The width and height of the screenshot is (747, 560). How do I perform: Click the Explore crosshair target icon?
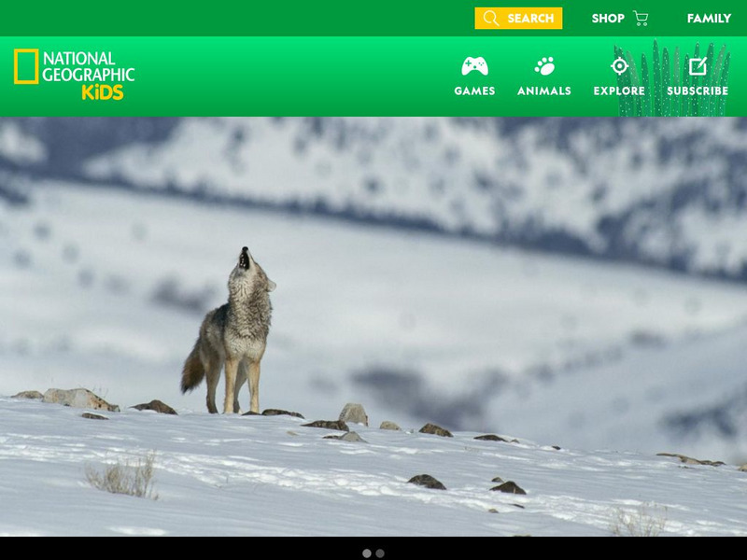pyautogui.click(x=619, y=66)
